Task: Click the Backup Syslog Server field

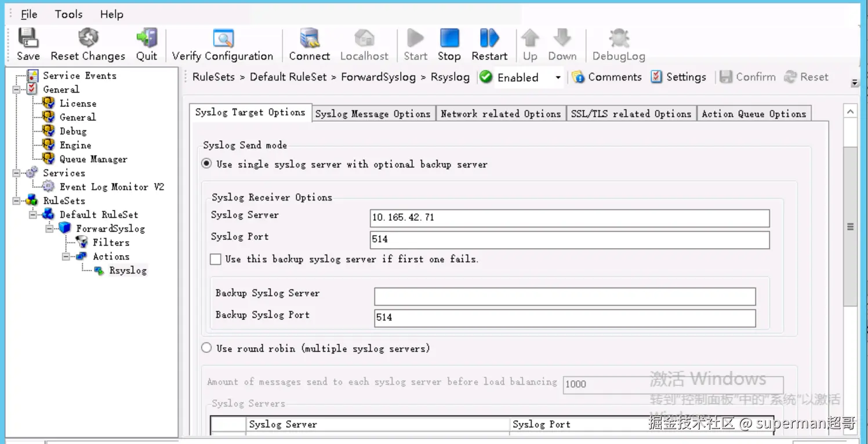Action: point(565,296)
